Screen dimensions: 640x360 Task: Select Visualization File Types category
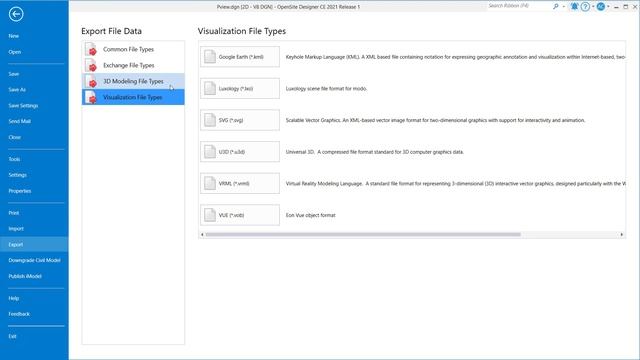[x=133, y=97]
